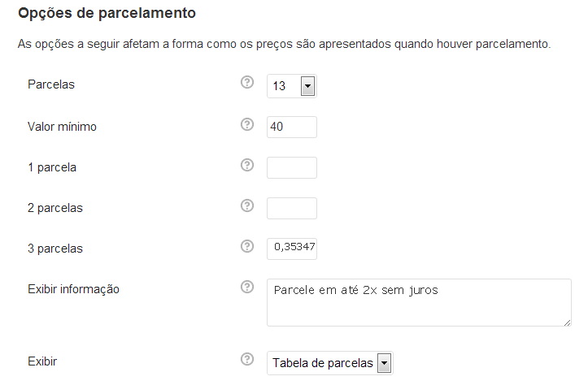
Task: Click the Opções de parcelamento heading
Action: point(107,14)
